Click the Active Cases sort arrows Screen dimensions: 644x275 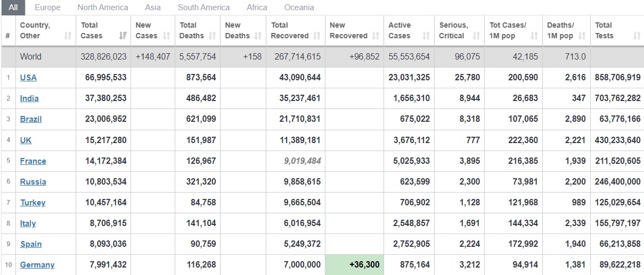[426, 36]
